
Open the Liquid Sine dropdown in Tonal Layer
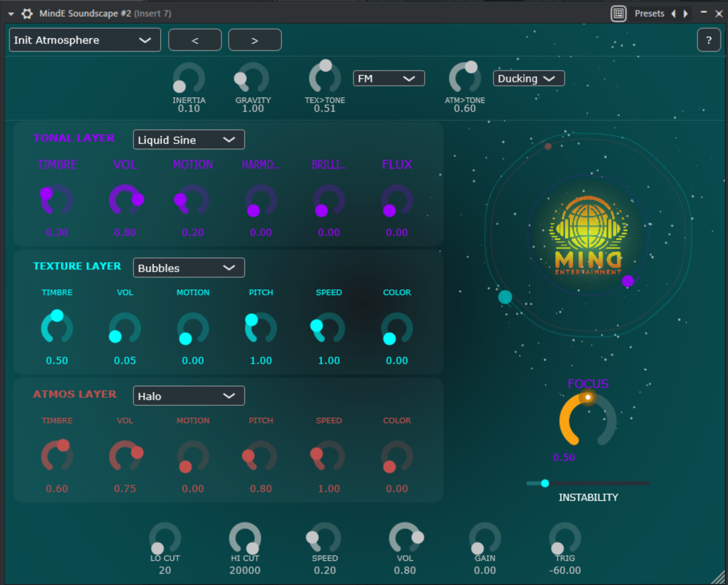tap(188, 139)
